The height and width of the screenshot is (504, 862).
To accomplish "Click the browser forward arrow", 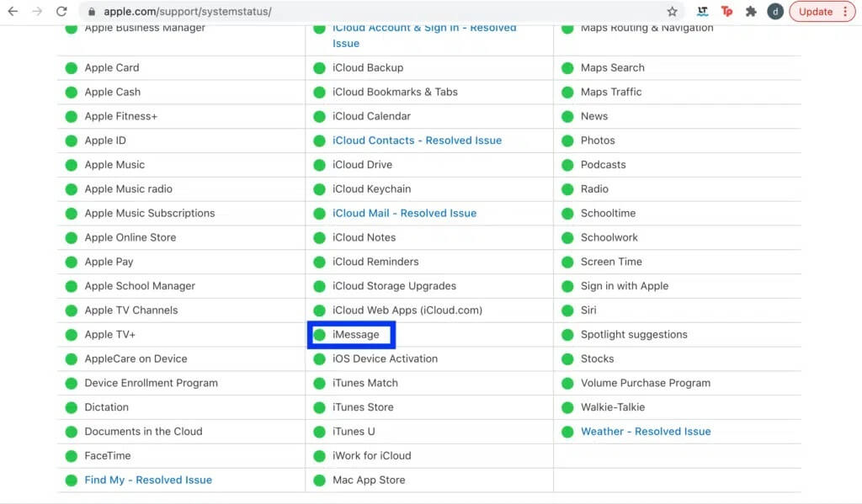I will point(37,11).
